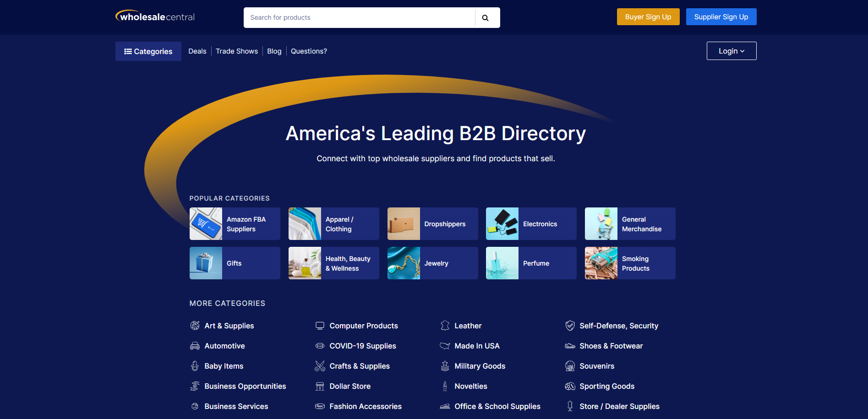
Task: Click the Novelties icon
Action: tap(445, 386)
